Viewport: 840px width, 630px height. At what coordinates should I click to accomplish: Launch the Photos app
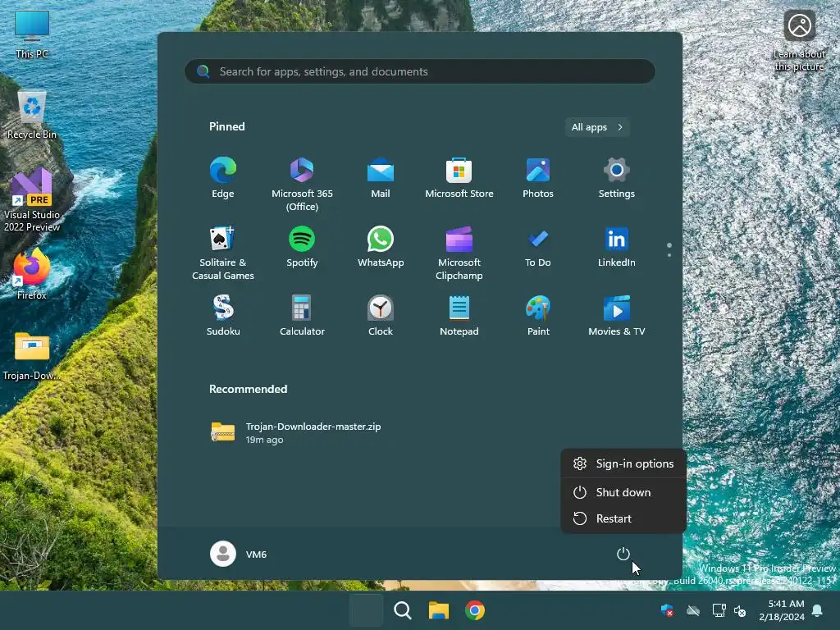tap(538, 178)
